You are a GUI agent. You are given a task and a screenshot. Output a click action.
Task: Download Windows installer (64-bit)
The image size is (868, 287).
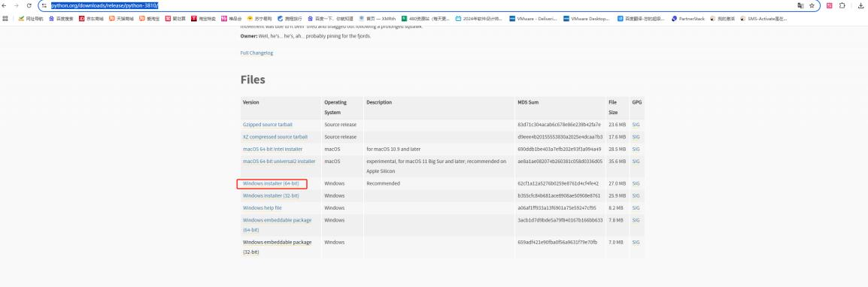(x=271, y=183)
